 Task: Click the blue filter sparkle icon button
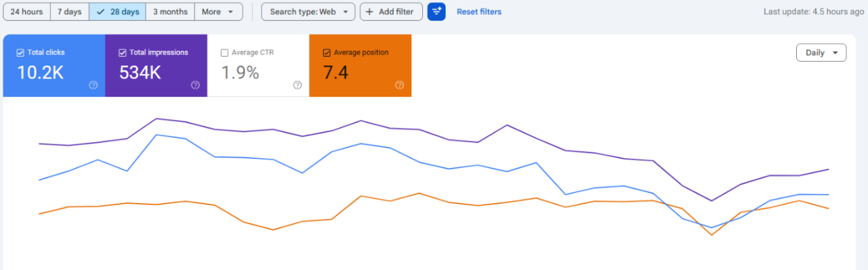[x=436, y=12]
